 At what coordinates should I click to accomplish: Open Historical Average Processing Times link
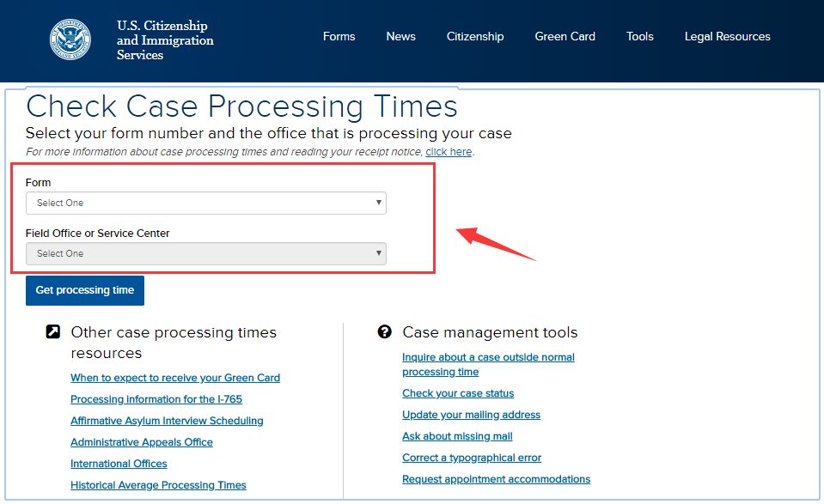158,485
